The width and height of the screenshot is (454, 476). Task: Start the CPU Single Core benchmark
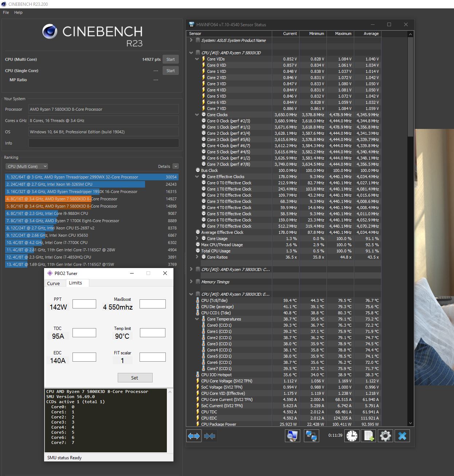[x=171, y=71]
